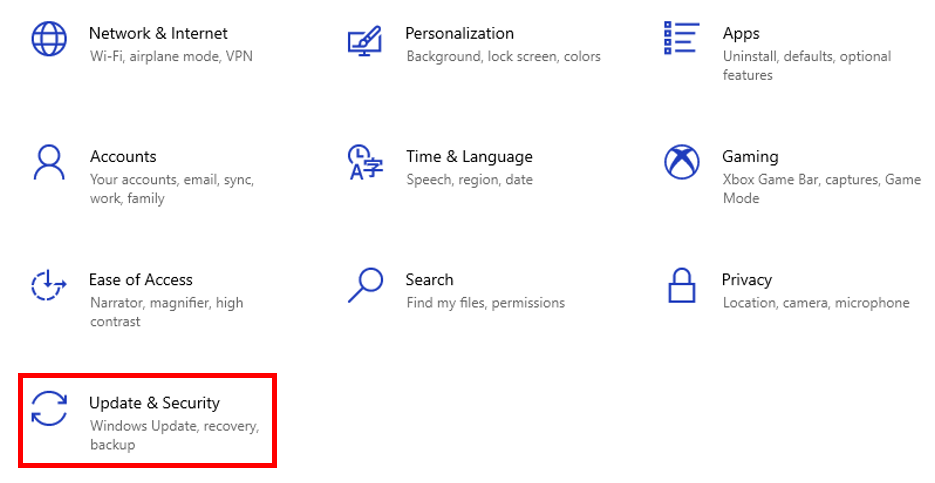Image resolution: width=935 pixels, height=483 pixels.
Task: Click the Apps list icon
Action: coord(681,38)
